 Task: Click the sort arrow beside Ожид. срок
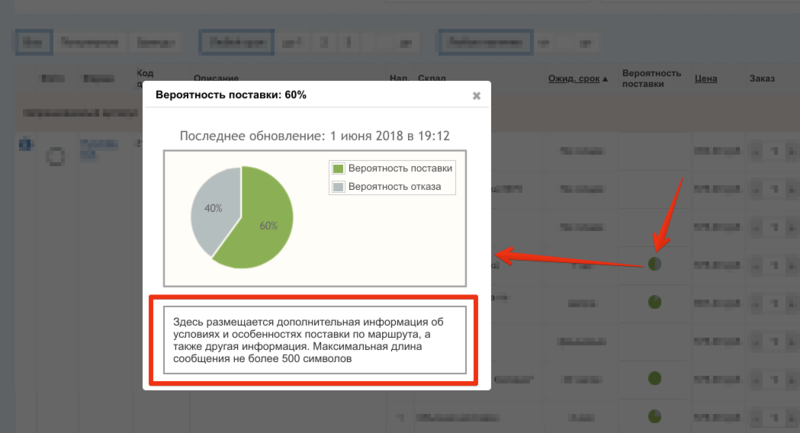605,79
